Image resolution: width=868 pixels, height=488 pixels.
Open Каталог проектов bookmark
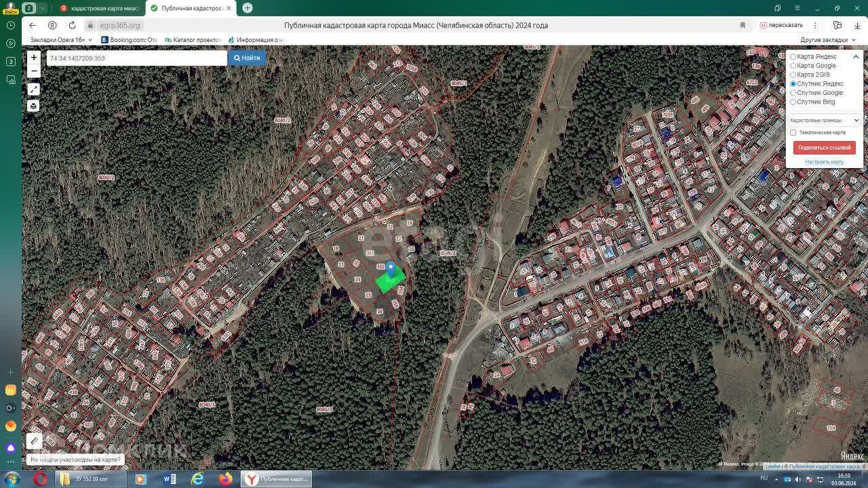(193, 40)
